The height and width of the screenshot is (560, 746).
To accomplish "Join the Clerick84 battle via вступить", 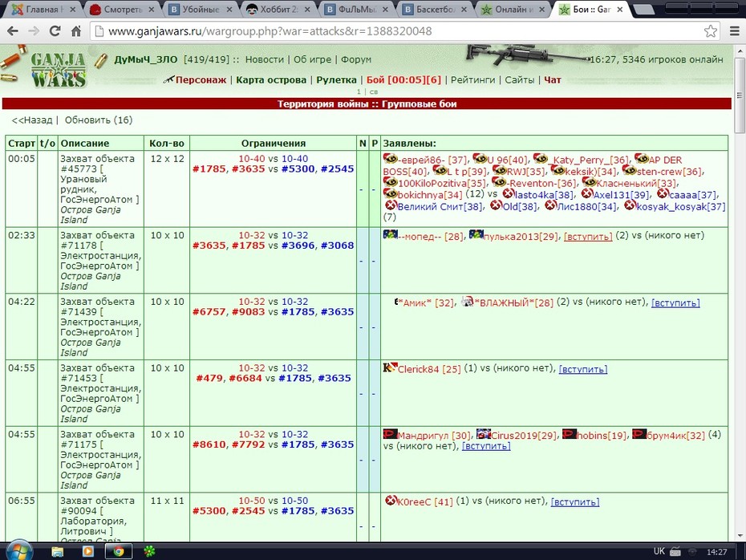I will pos(583,369).
